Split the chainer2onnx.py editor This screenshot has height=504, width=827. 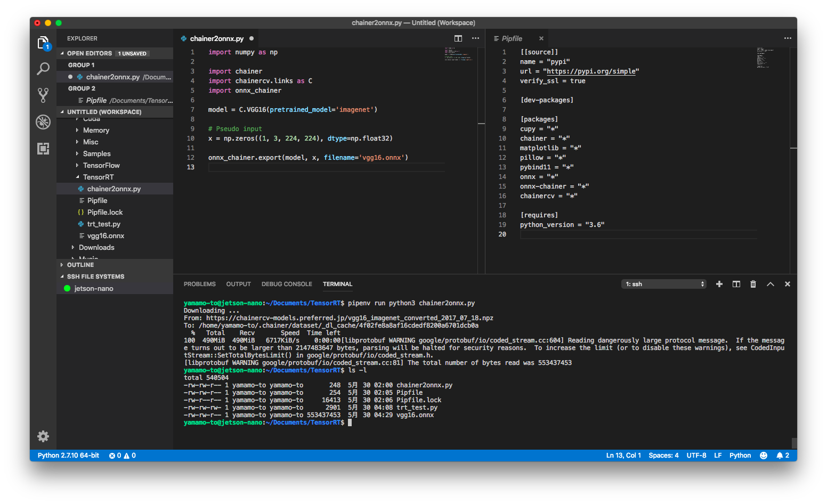coord(458,38)
